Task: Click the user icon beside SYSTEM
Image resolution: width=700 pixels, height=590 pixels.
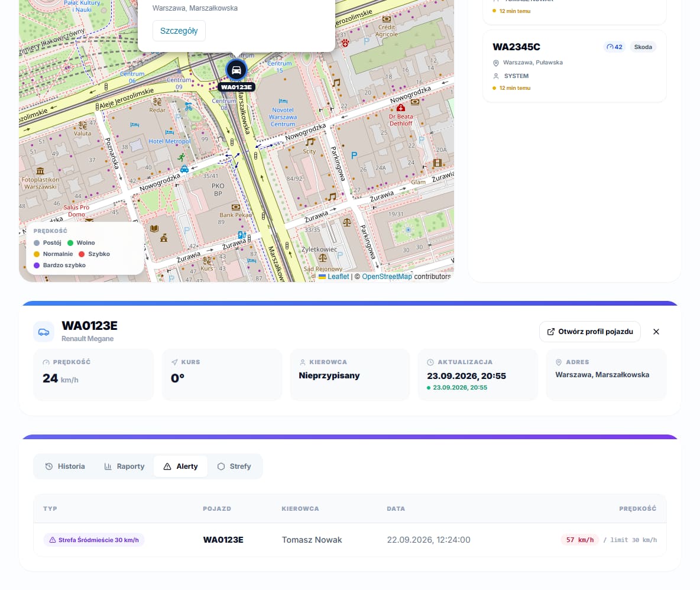Action: pos(495,76)
